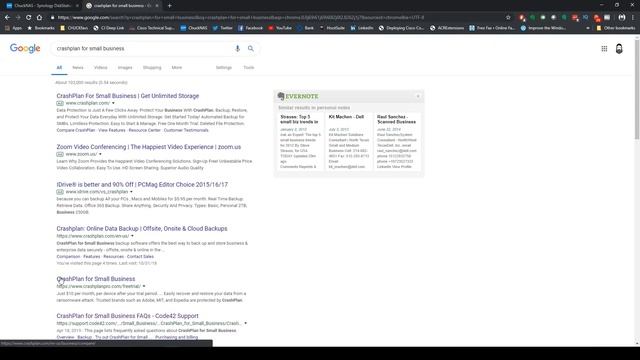Image resolution: width=640 pixels, height=360 pixels.
Task: Open the Contact Sales sitelink
Action: [140, 257]
